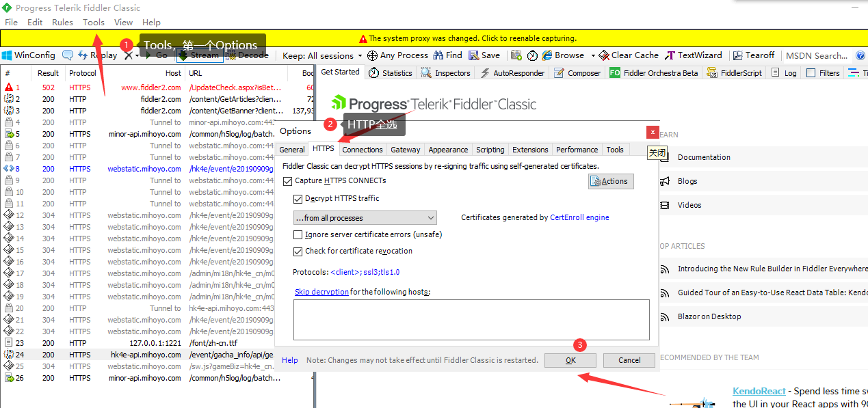Switch to General tab in Options
868x408 pixels.
pyautogui.click(x=292, y=150)
